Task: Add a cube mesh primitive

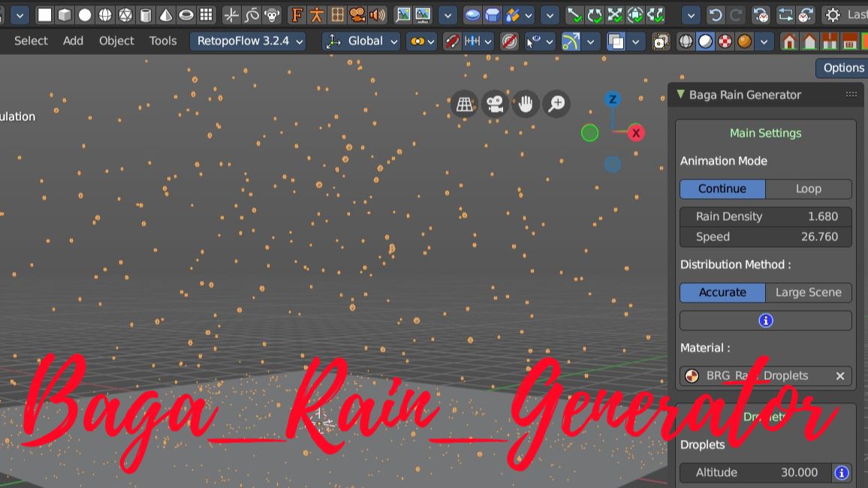Action: (65, 15)
